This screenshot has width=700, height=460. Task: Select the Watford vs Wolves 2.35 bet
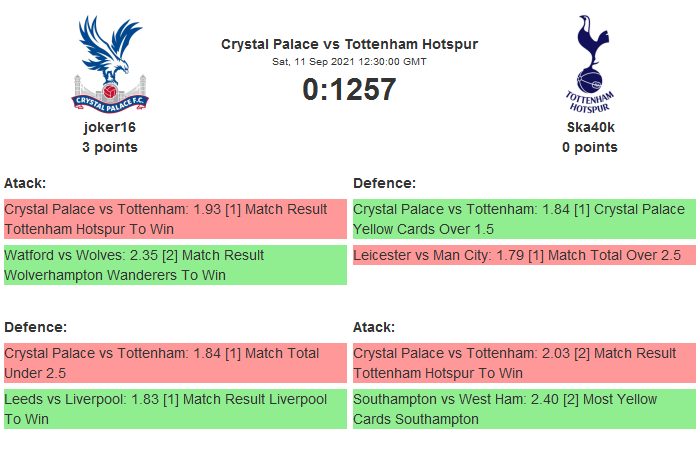pos(175,265)
